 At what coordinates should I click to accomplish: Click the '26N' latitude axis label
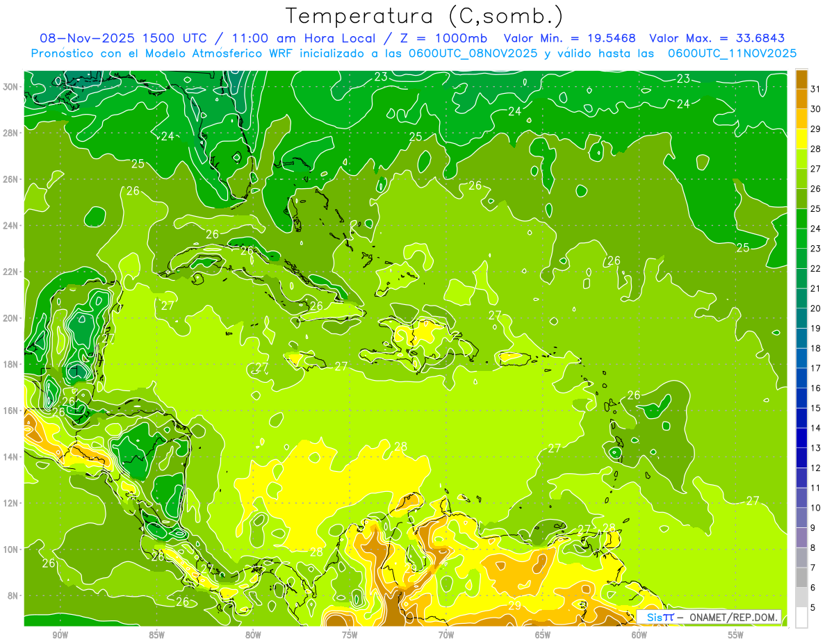[x=11, y=179]
